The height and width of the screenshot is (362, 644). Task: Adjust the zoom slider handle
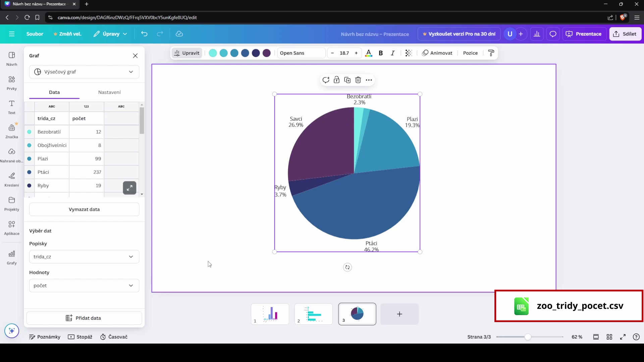(528, 337)
